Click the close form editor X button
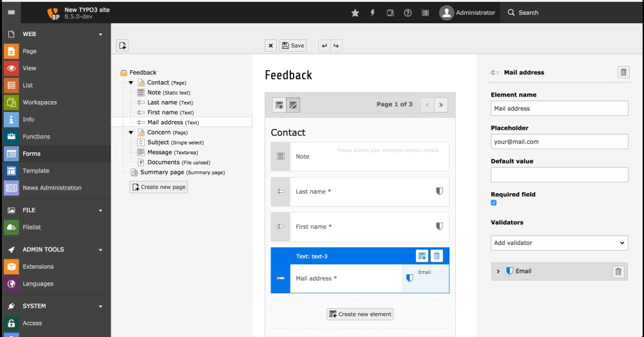The image size is (644, 337). coord(271,46)
